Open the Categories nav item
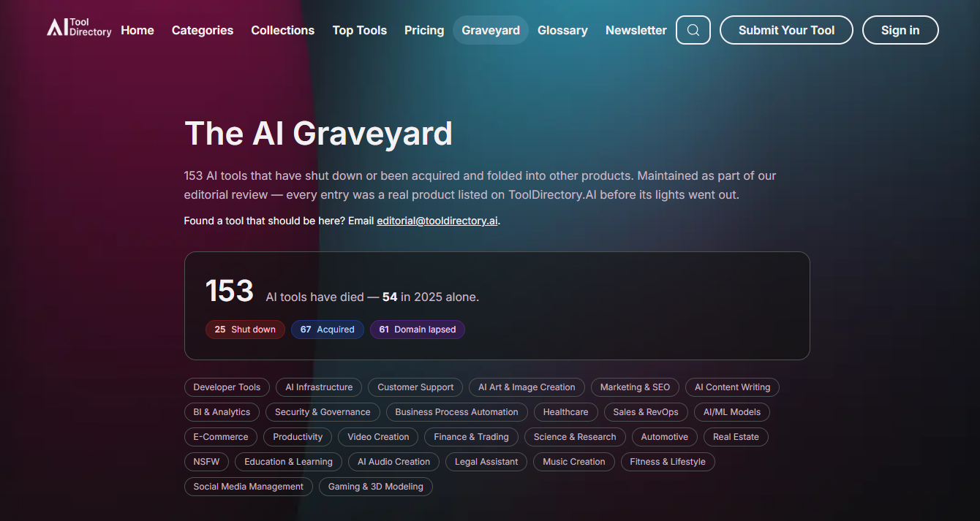 203,30
